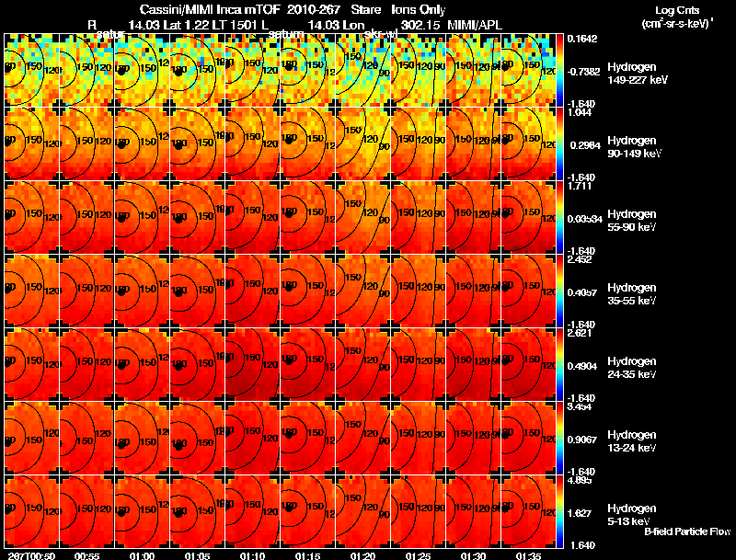Click the Hydrogen 24-35 keV row label
The image size is (736, 560).
(x=632, y=368)
